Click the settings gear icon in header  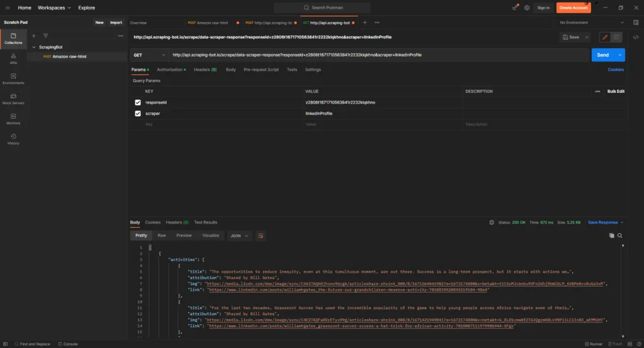click(x=526, y=8)
